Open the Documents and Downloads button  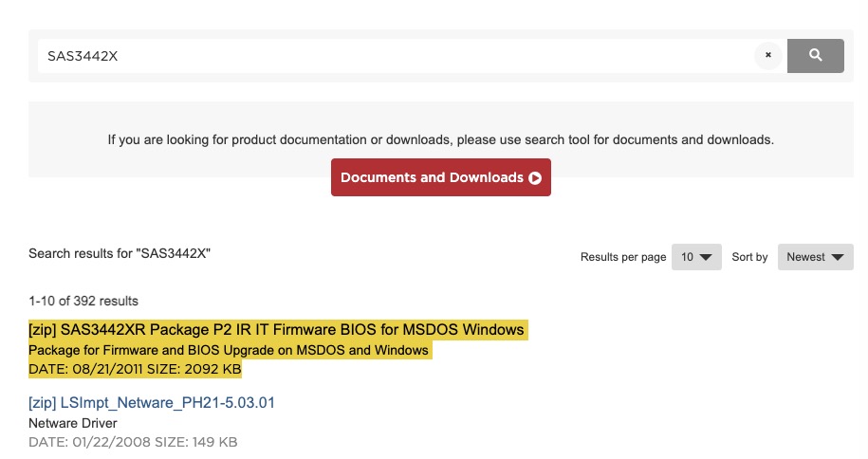click(x=441, y=177)
